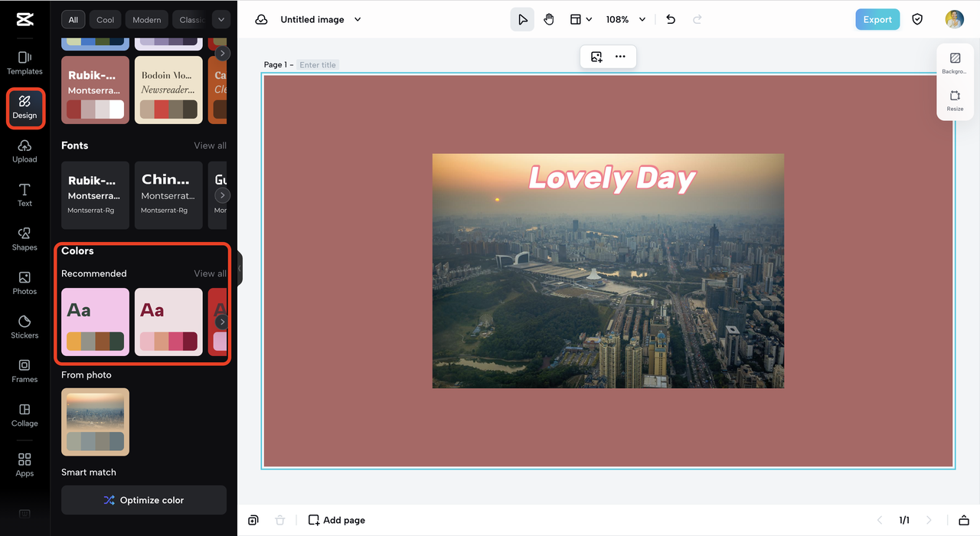Show more recommended colors with arrow
The width and height of the screenshot is (980, 536).
222,322
